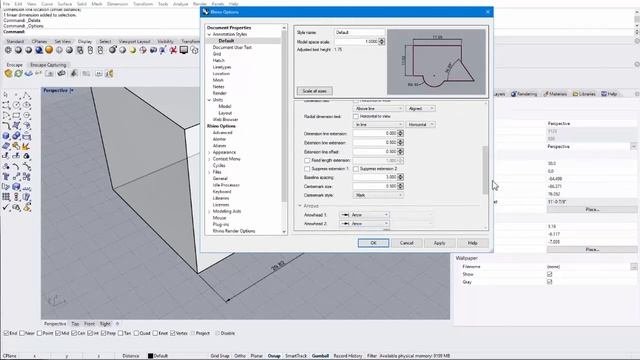The width and height of the screenshot is (640, 360).
Task: Click the black monitor icon in Display toolbar
Action: [x=184, y=50]
